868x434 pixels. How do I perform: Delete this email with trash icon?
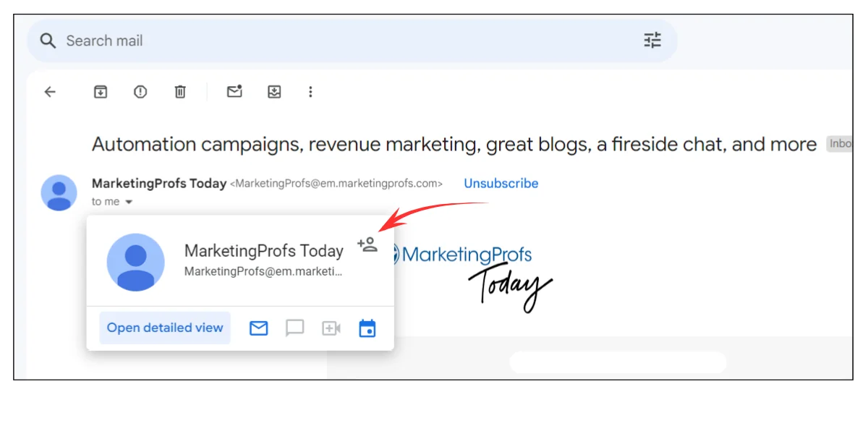coord(180,92)
